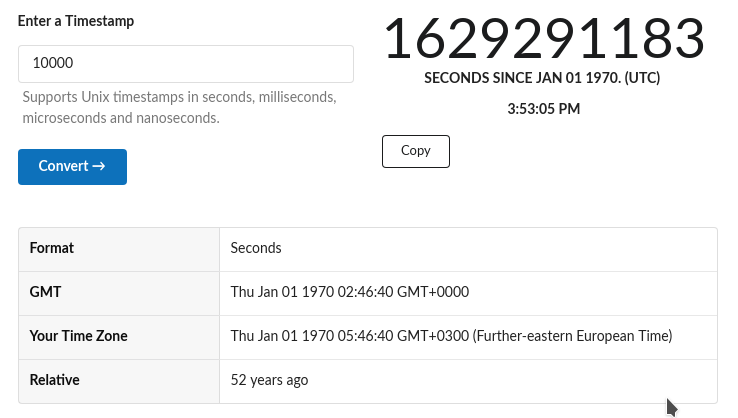Click the 'Supports Unix timestamps' helper text

(179, 98)
